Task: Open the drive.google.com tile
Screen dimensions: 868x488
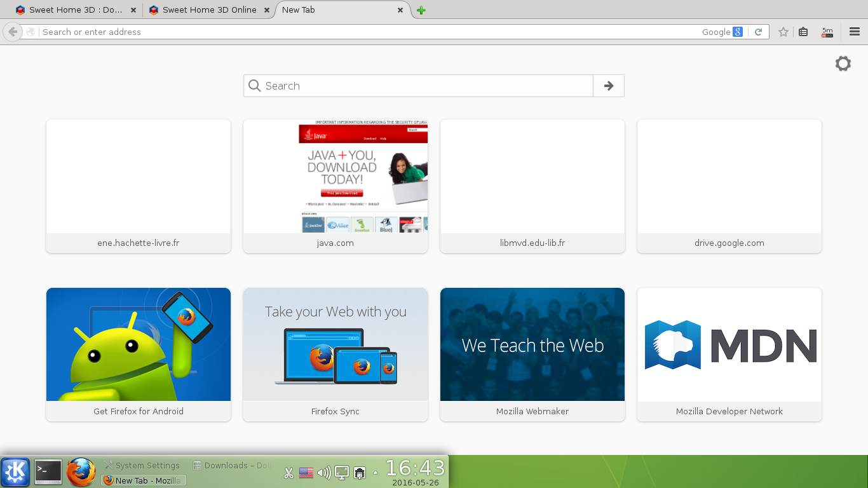Action: [x=729, y=186]
